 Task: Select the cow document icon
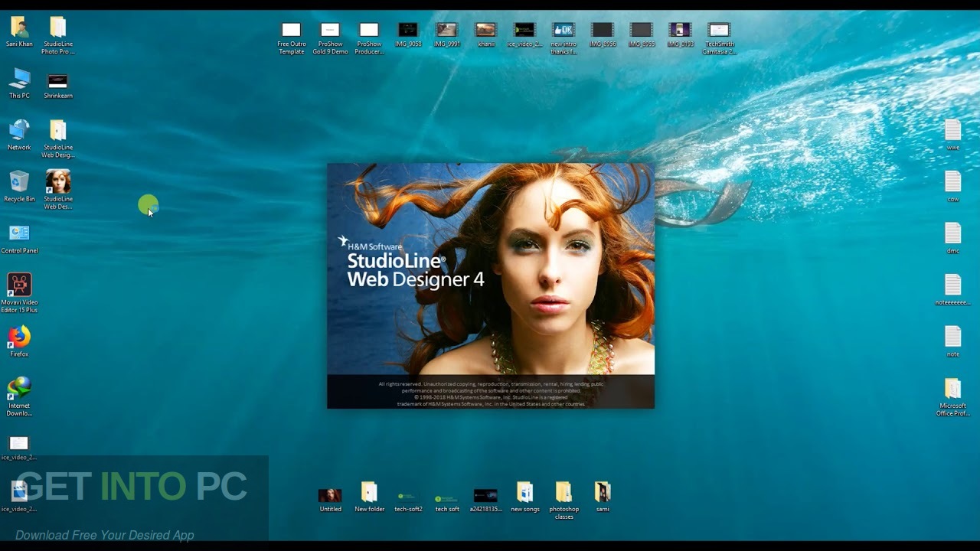pyautogui.click(x=952, y=181)
